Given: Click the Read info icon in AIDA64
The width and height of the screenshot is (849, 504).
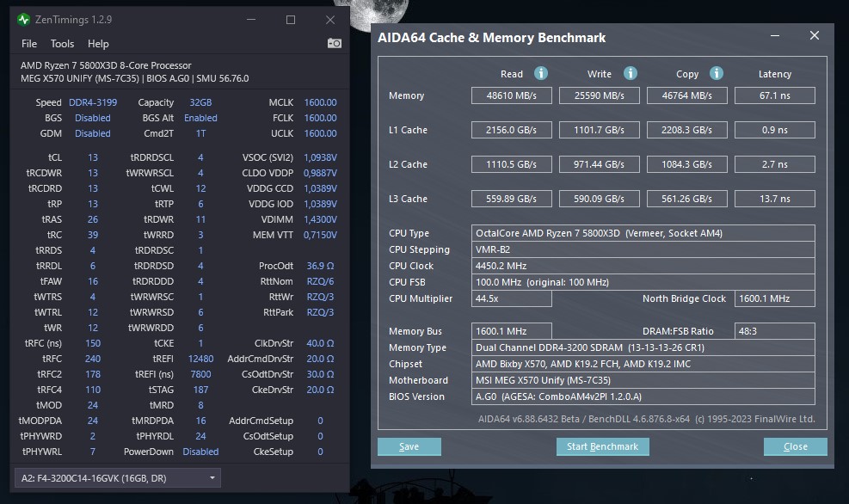Looking at the screenshot, I should tap(541, 73).
